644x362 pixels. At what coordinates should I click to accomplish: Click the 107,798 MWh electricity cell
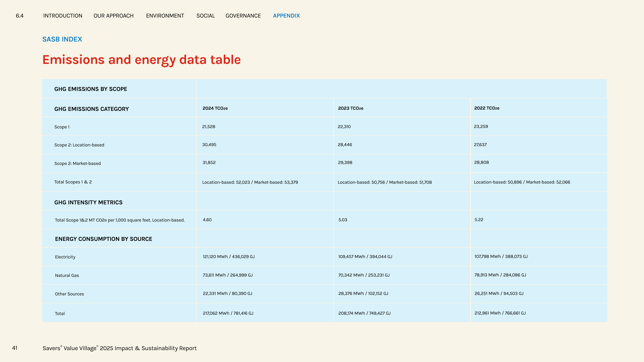tap(501, 256)
